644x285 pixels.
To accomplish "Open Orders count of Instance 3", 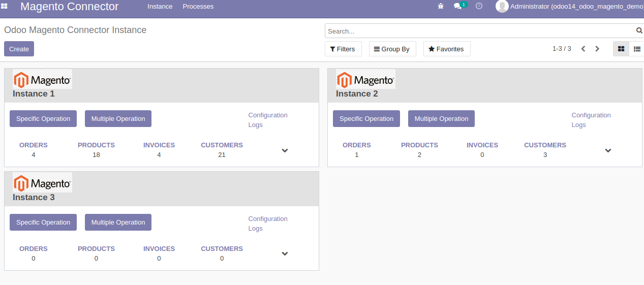I will [34, 254].
